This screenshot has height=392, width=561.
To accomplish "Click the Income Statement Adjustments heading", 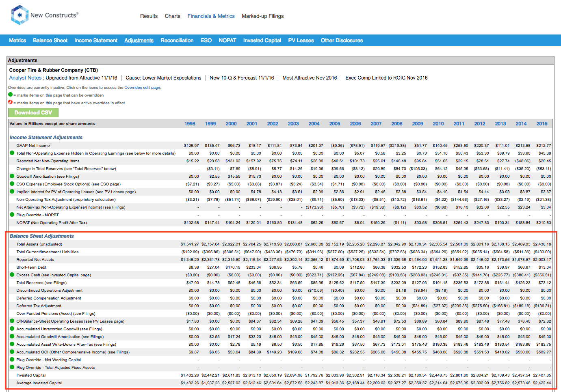I will click(x=46, y=138).
